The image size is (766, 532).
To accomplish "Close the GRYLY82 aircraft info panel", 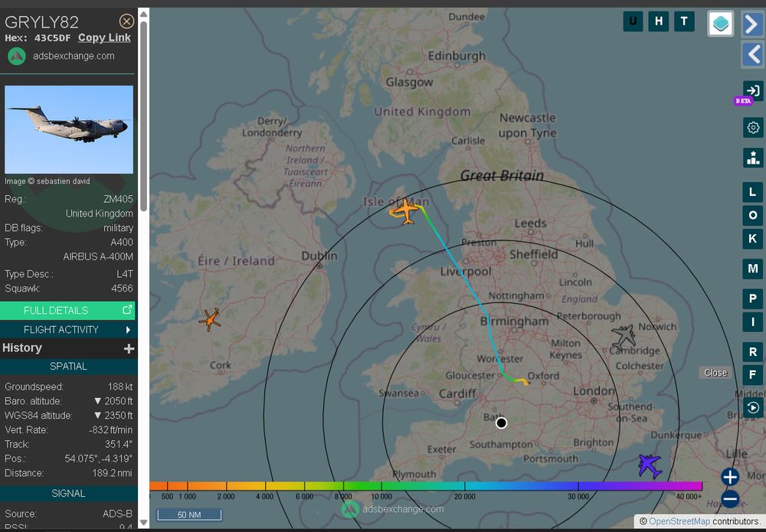I will [126, 21].
